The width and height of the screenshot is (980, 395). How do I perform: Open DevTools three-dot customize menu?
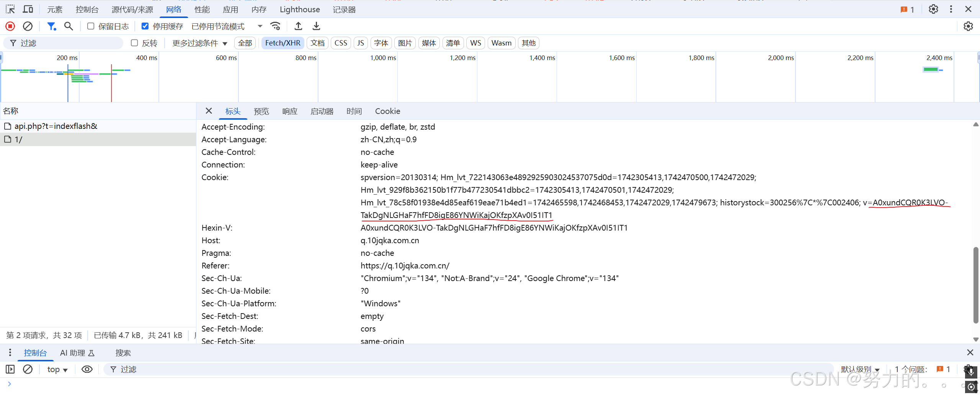(x=951, y=9)
